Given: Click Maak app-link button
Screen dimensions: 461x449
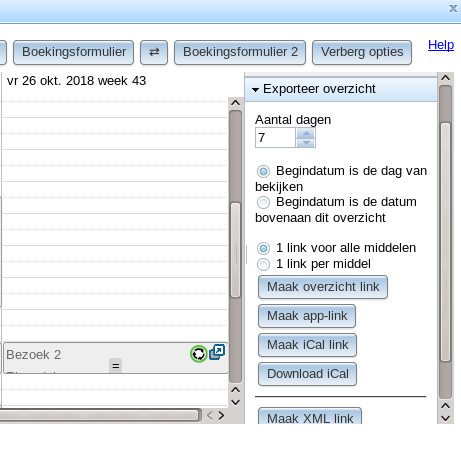Looking at the screenshot, I should coord(307,316).
